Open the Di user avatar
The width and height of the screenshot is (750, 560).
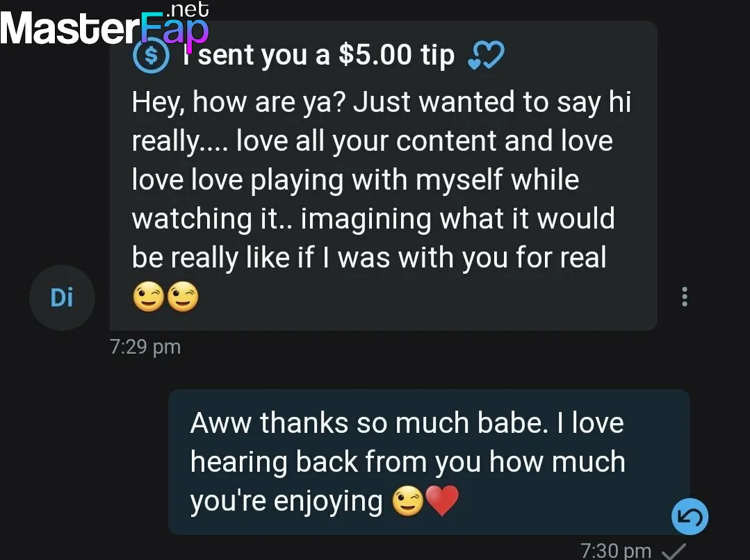[x=62, y=297]
